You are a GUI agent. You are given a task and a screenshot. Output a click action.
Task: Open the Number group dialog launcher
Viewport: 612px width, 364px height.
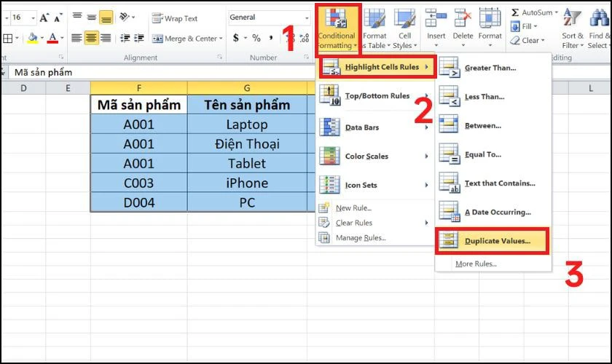[306, 57]
